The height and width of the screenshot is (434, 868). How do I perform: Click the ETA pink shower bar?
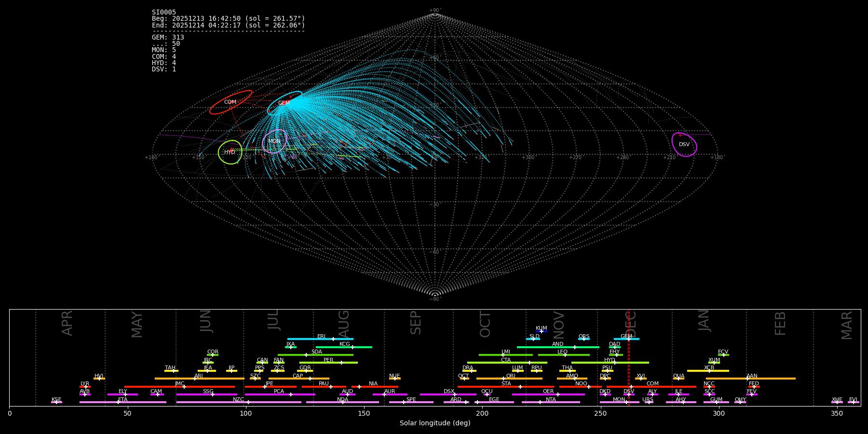pyautogui.click(x=123, y=402)
